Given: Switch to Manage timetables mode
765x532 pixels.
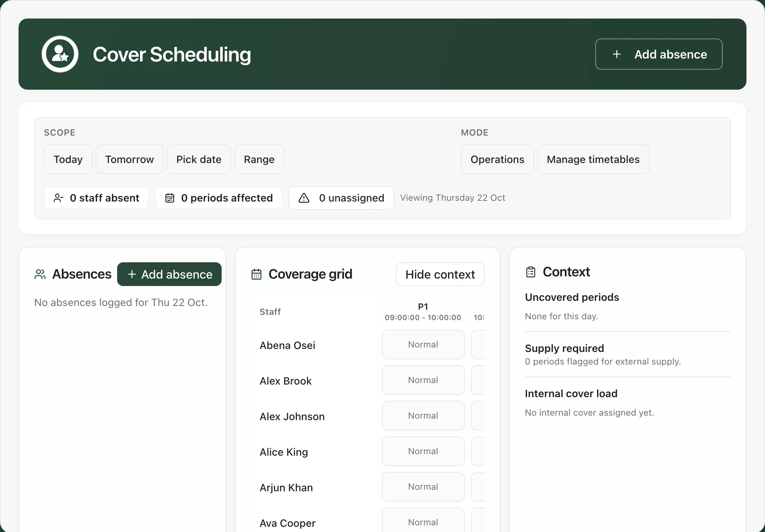Looking at the screenshot, I should pyautogui.click(x=593, y=159).
